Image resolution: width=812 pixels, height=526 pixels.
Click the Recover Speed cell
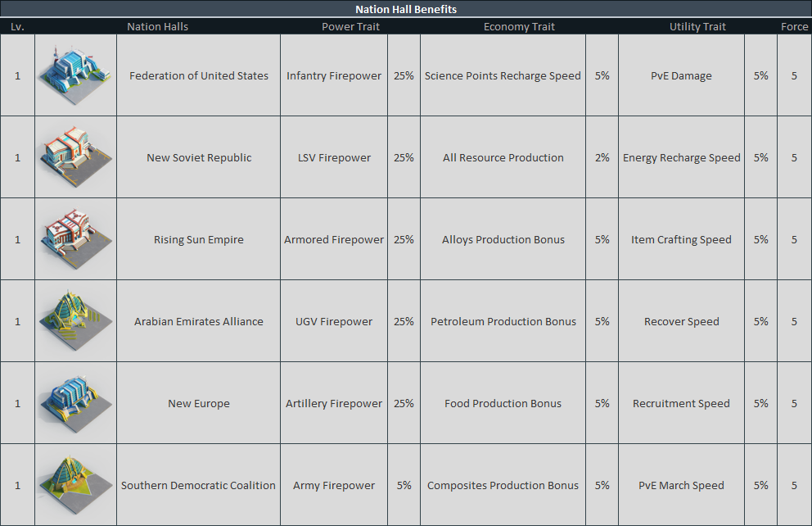(x=682, y=321)
